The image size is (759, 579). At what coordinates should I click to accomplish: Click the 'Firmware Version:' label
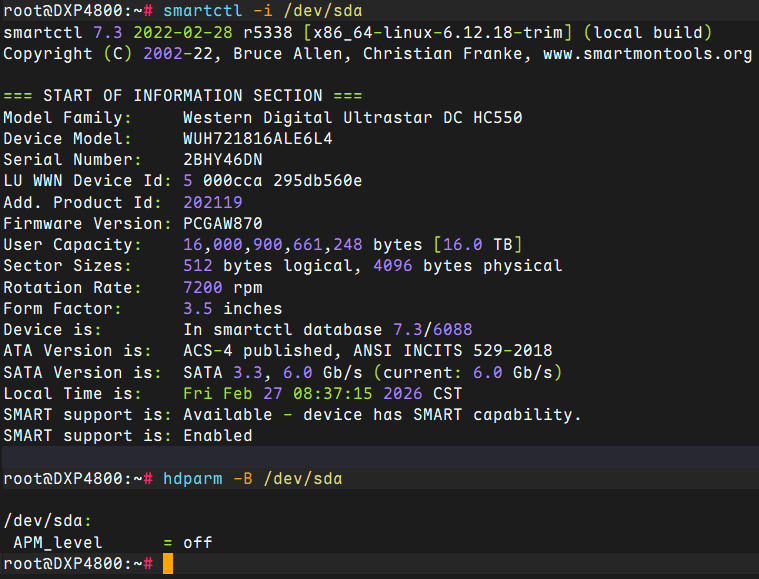click(x=87, y=224)
